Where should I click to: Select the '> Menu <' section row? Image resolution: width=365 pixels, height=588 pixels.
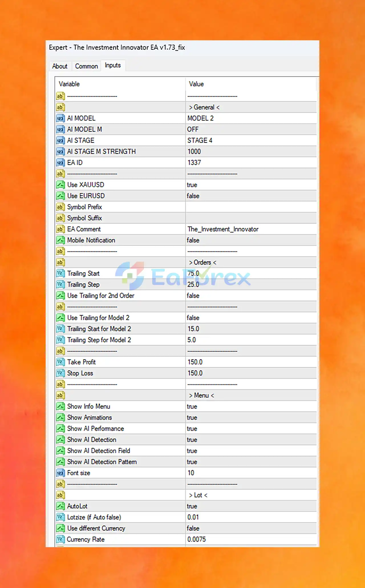click(186, 396)
